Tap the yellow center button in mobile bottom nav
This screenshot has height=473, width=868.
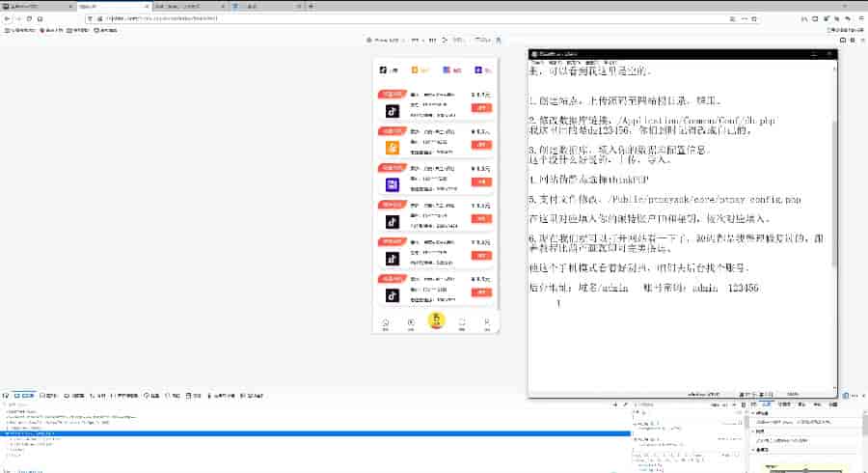click(x=437, y=320)
